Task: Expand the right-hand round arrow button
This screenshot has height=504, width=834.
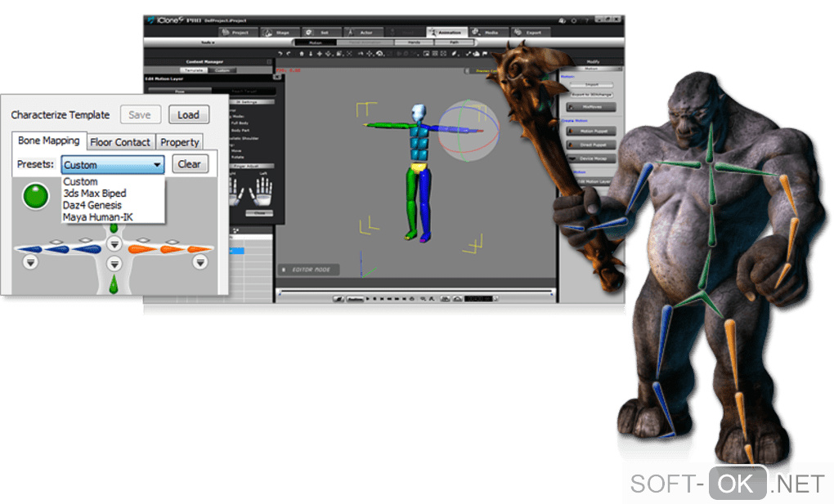Action: (x=200, y=262)
